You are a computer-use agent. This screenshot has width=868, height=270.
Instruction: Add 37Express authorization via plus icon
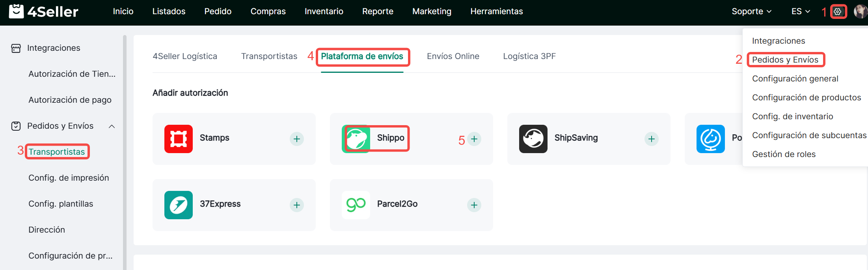[297, 205]
